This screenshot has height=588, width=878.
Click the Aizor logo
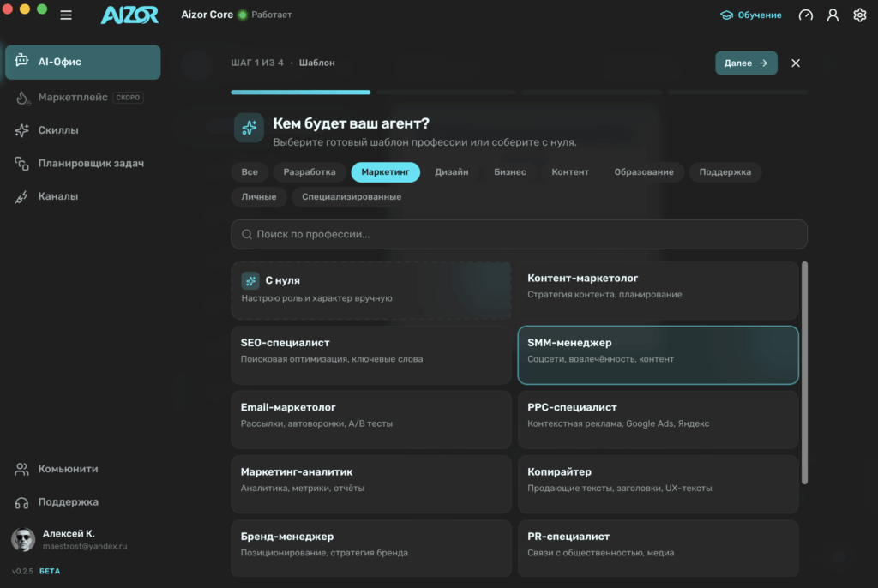coord(130,15)
